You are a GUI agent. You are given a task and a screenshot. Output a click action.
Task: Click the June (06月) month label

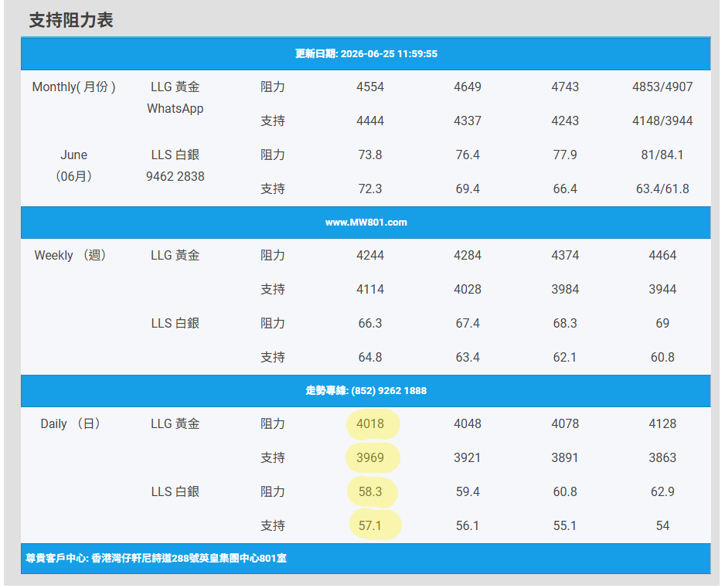[x=73, y=165]
